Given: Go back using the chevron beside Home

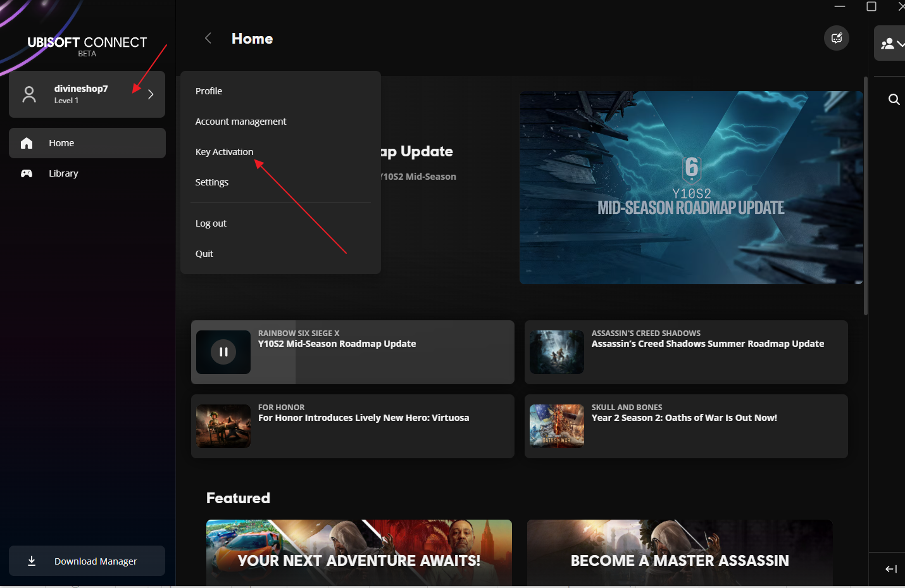Looking at the screenshot, I should click(x=208, y=39).
